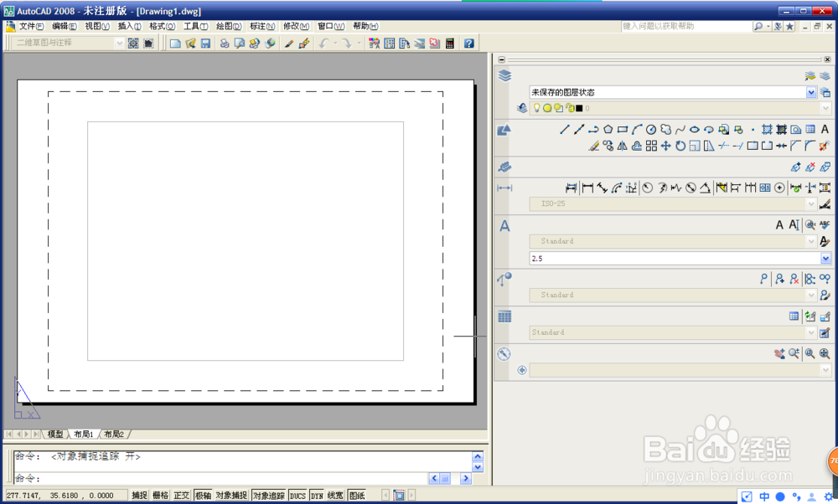
Task: Click the 图纸 paper space button
Action: [x=357, y=496]
